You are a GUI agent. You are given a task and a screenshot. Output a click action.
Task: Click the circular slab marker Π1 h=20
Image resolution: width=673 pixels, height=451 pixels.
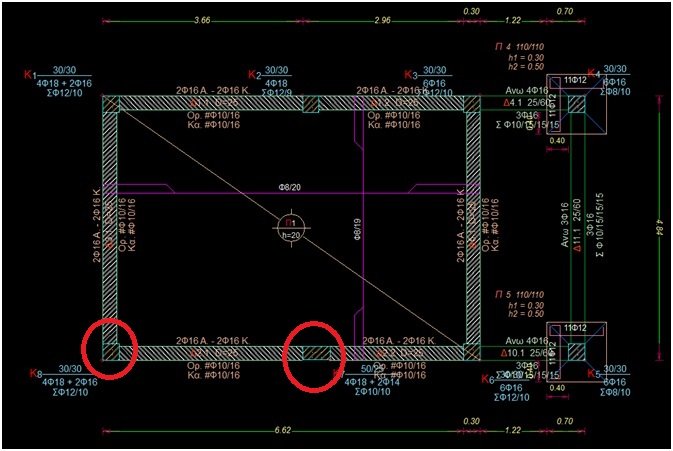(x=290, y=227)
